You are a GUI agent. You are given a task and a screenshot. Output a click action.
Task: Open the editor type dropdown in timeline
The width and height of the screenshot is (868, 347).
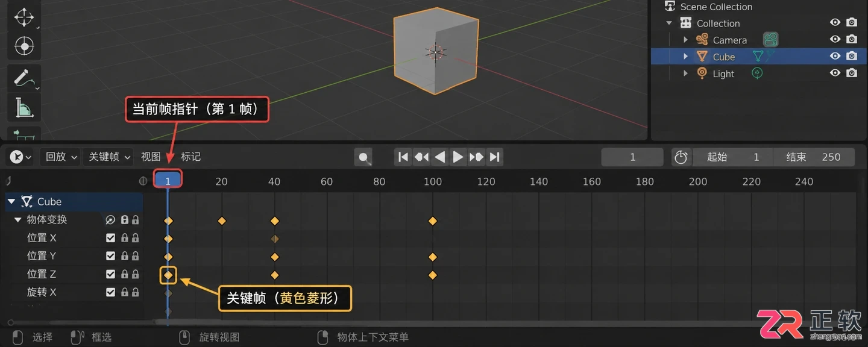tap(20, 157)
